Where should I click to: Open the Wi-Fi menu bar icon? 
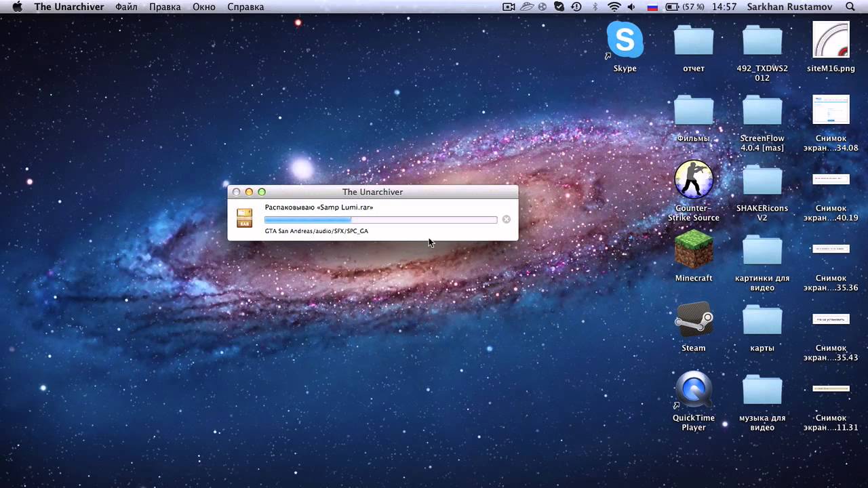(x=614, y=7)
